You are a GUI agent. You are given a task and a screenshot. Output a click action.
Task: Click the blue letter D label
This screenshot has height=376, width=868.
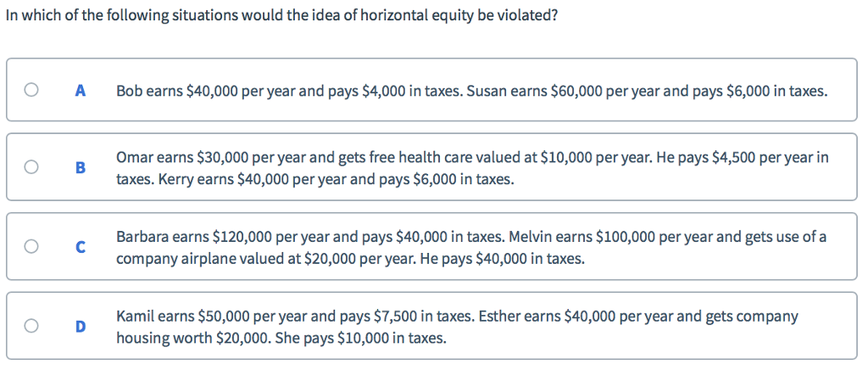(81, 326)
